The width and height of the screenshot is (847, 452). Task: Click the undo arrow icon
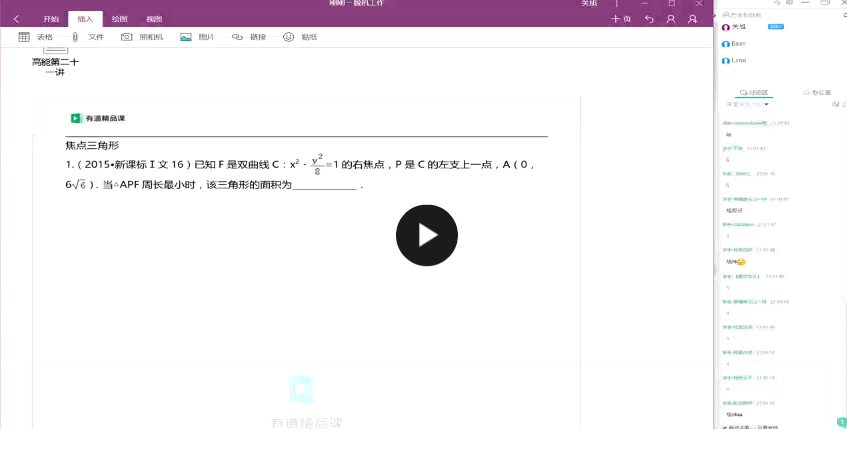(x=649, y=19)
